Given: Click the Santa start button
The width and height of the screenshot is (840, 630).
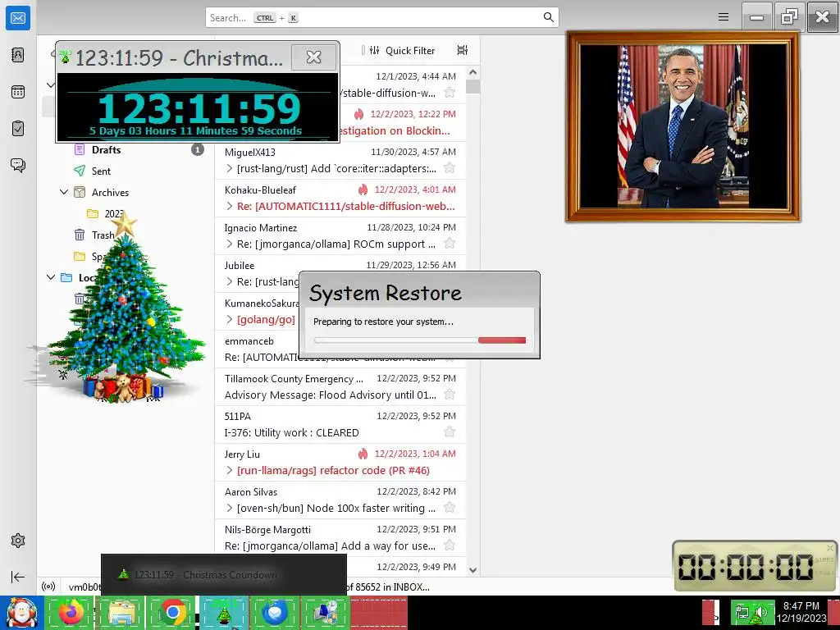Looking at the screenshot, I should click(21, 612).
